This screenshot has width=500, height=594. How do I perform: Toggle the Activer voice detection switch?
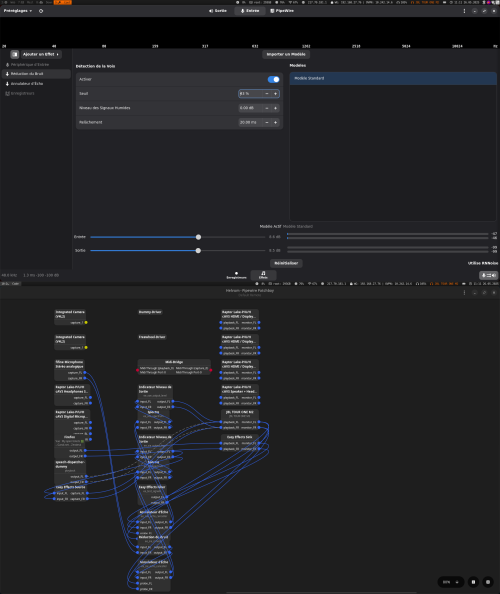pyautogui.click(x=273, y=79)
